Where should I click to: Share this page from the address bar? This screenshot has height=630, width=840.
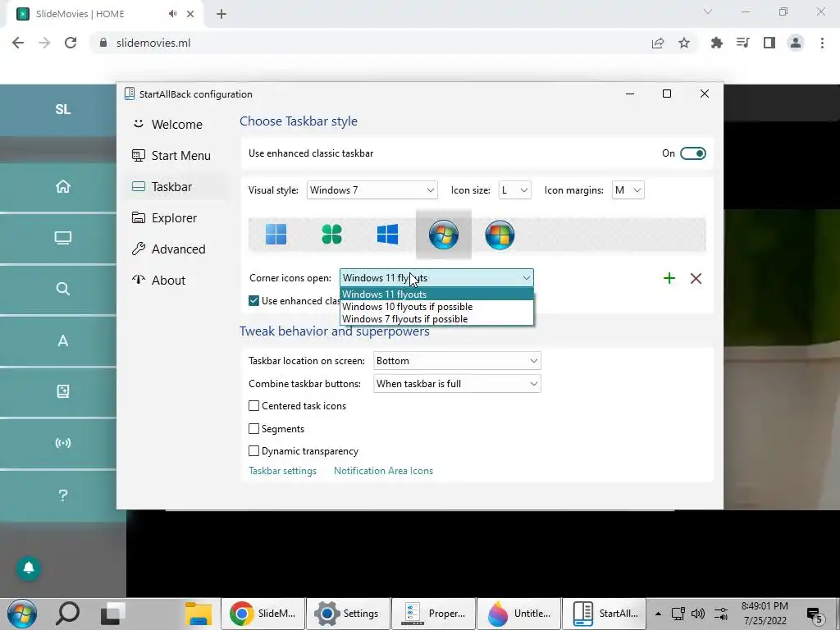coord(658,43)
